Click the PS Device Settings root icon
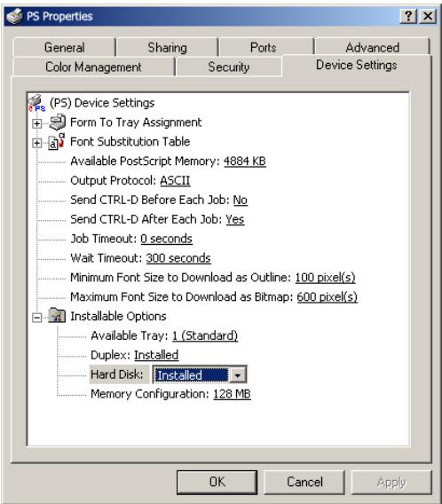The width and height of the screenshot is (442, 504). click(37, 103)
